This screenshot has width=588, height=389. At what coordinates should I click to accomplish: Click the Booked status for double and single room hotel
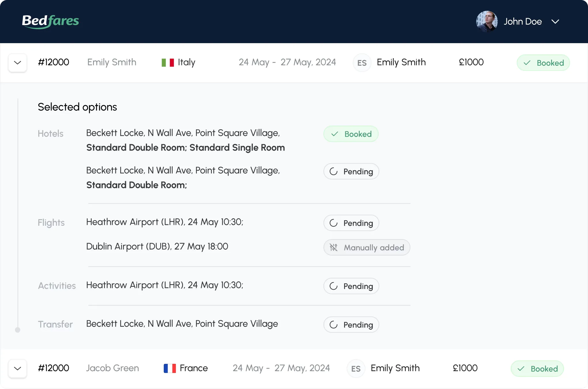[x=351, y=134]
